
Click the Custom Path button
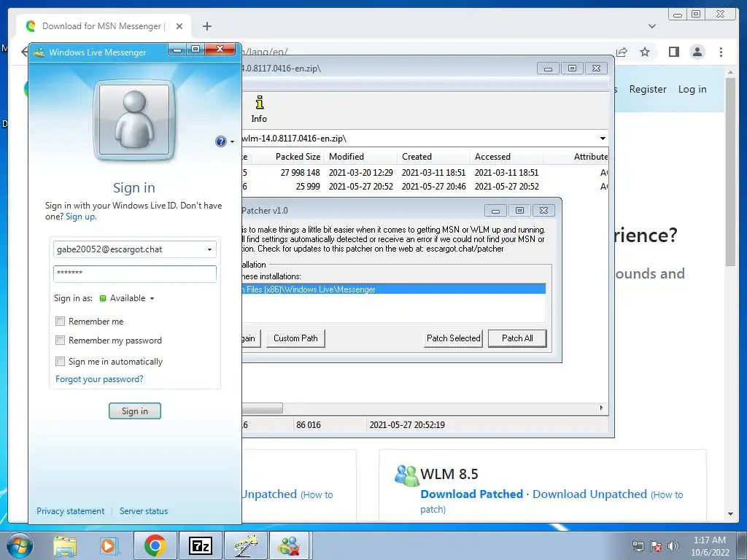(x=295, y=338)
